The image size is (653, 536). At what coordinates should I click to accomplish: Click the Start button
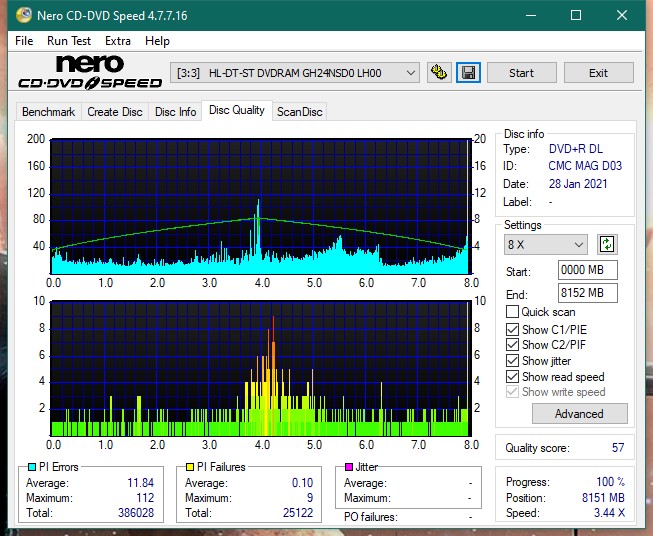pyautogui.click(x=521, y=73)
